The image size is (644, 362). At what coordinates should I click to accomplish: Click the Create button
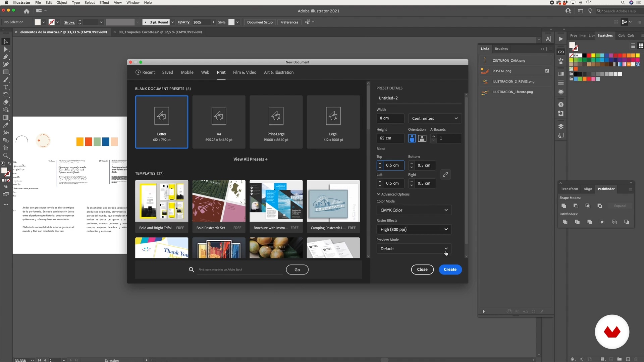pos(450,269)
